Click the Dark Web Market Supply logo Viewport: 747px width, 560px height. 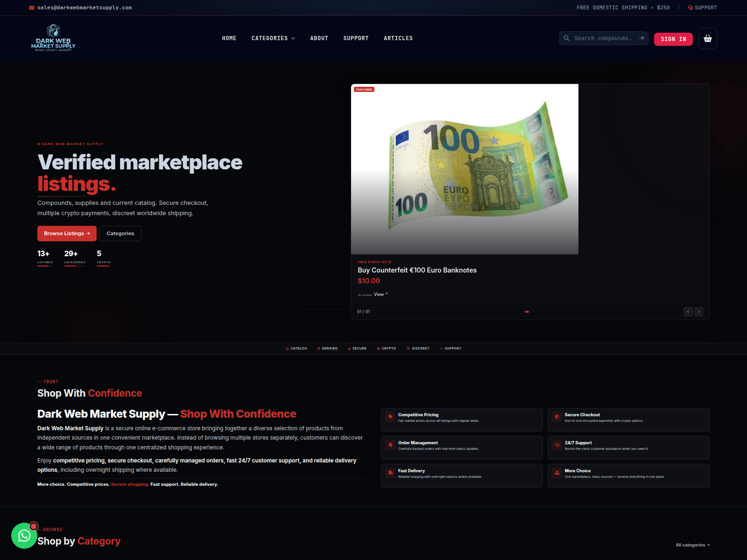point(53,38)
